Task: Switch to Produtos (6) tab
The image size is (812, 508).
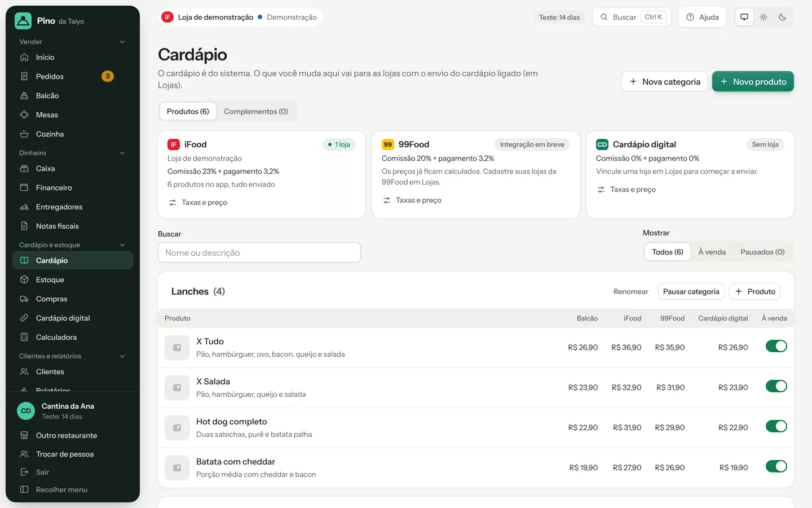Action: pyautogui.click(x=188, y=111)
